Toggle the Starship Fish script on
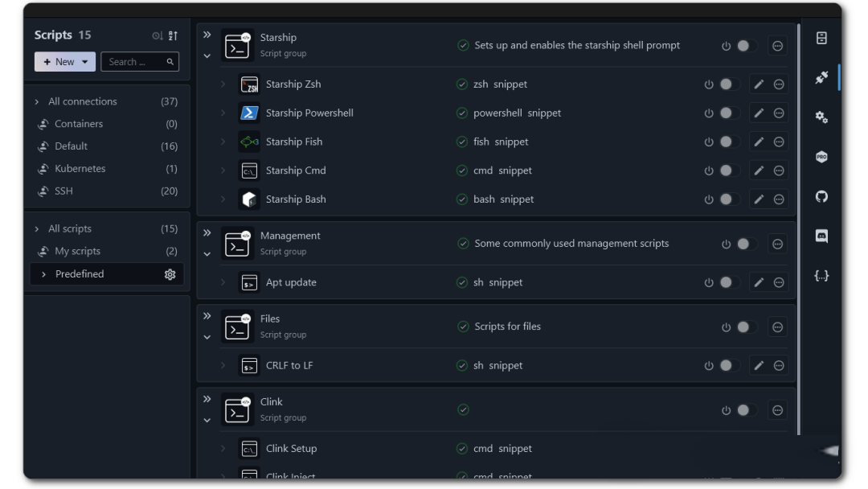Screen dimensions: 868x489 pyautogui.click(x=729, y=142)
